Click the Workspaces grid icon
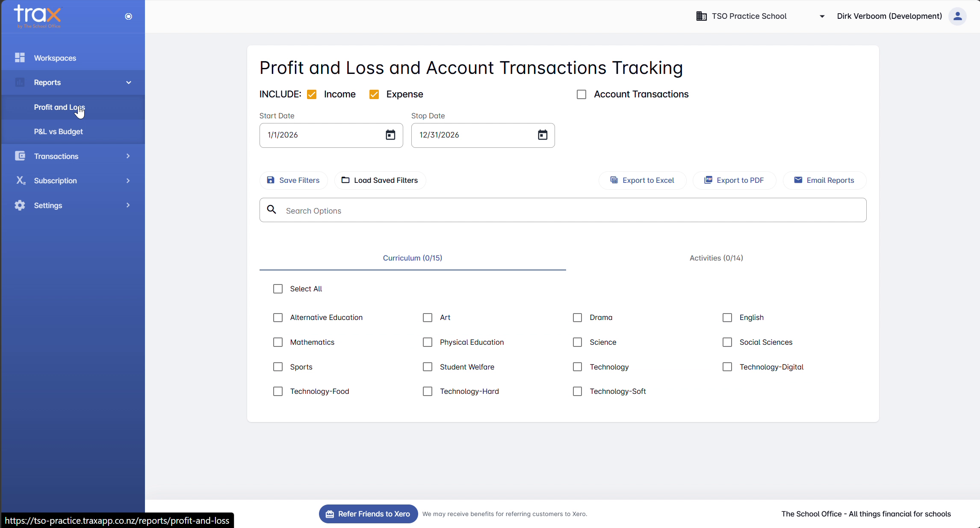 click(20, 58)
